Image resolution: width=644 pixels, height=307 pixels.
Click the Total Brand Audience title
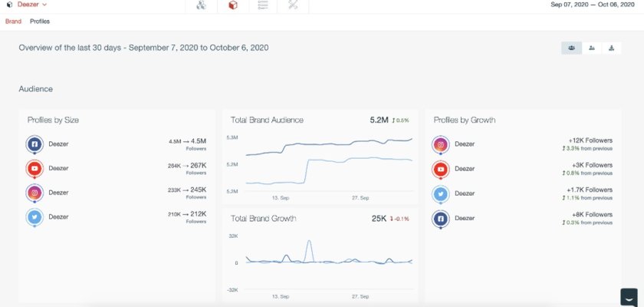(268, 120)
